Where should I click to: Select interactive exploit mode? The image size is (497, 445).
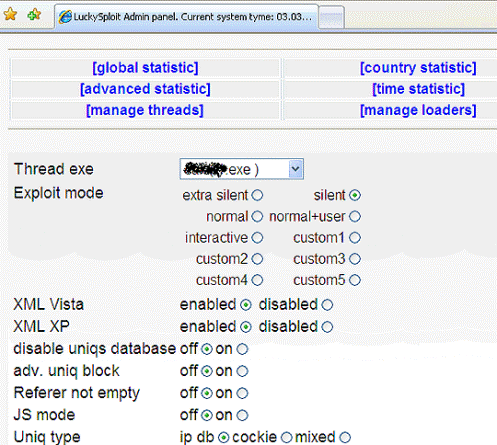tap(257, 238)
